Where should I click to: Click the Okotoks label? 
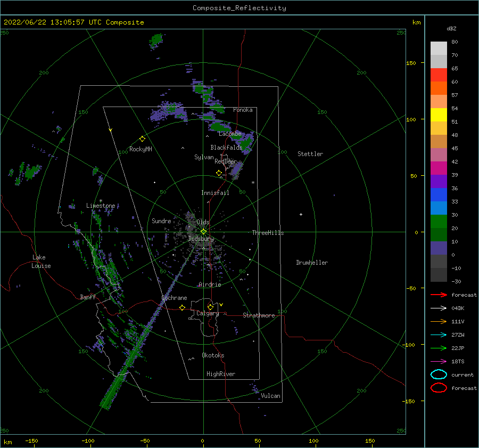coord(213,355)
